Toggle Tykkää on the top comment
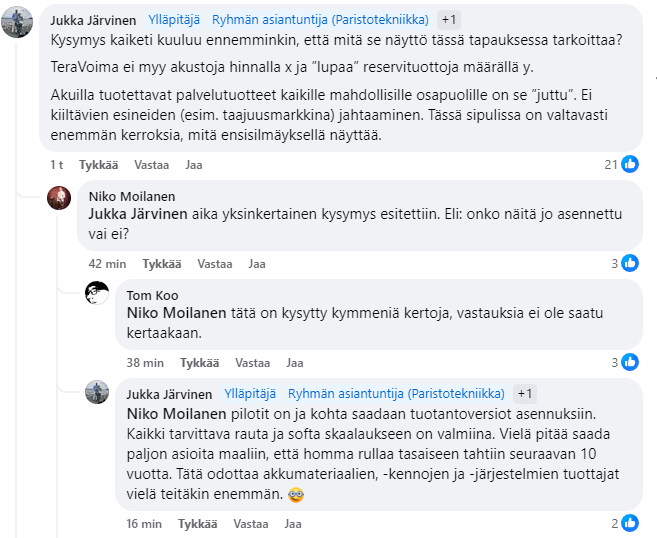657x538 pixels. (x=98, y=164)
